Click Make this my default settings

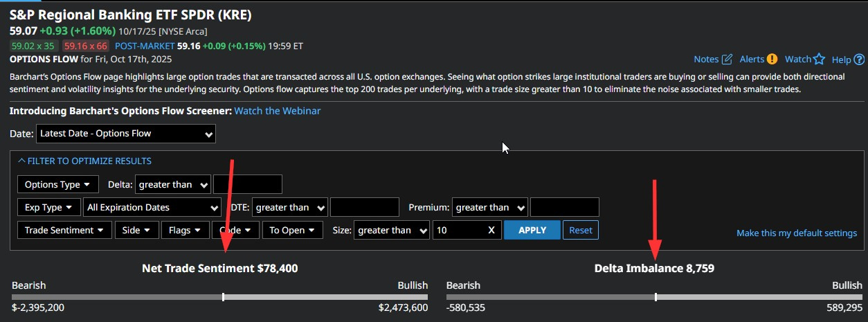[797, 233]
